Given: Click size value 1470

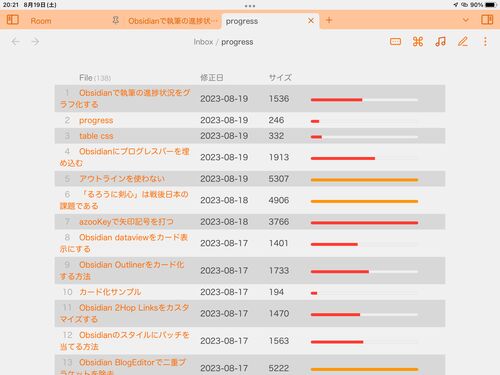Looking at the screenshot, I should (279, 314).
